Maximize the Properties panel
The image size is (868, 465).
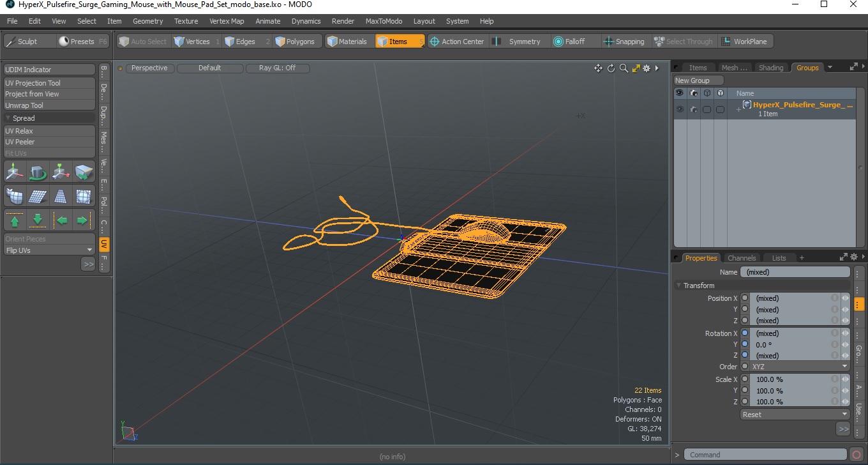pyautogui.click(x=844, y=257)
